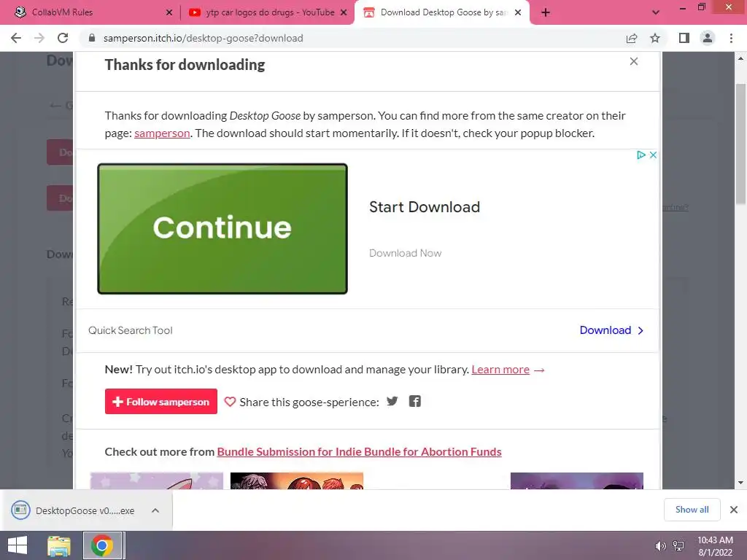This screenshot has height=560, width=747.
Task: Open File Explorer from the taskbar
Action: (x=59, y=545)
